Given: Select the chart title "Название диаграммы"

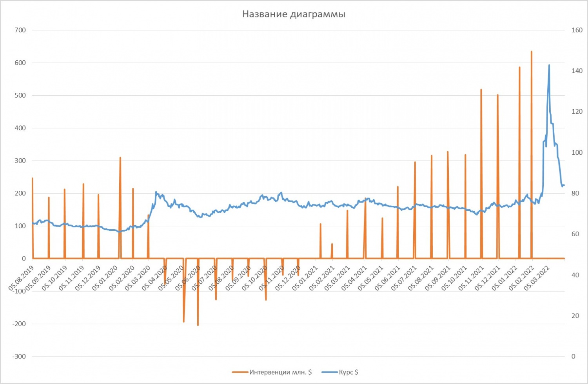Looking at the screenshot, I should (x=294, y=14).
